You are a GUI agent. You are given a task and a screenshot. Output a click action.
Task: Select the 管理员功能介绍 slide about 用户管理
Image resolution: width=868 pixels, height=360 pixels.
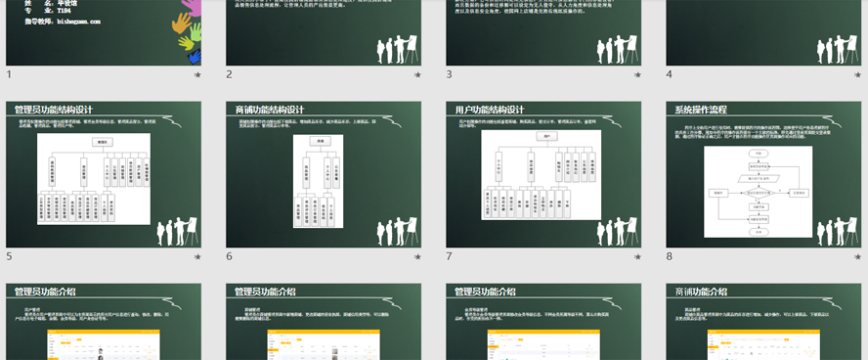104,322
